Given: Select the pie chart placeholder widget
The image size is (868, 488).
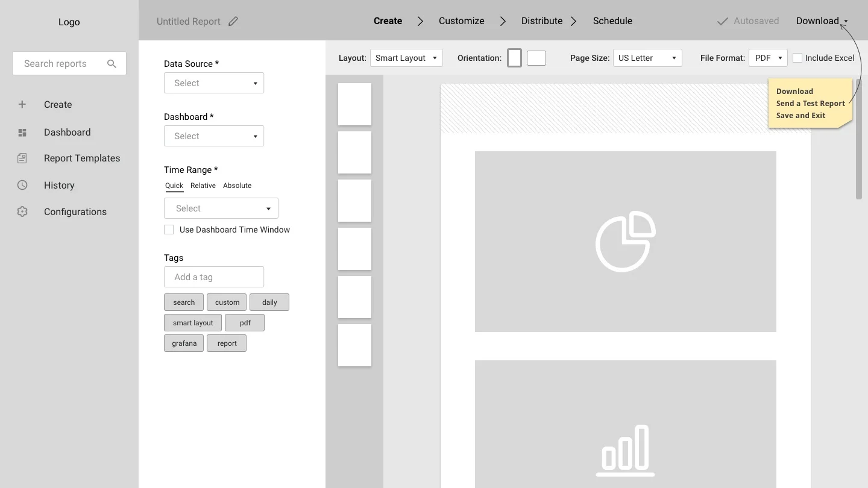Looking at the screenshot, I should point(626,242).
